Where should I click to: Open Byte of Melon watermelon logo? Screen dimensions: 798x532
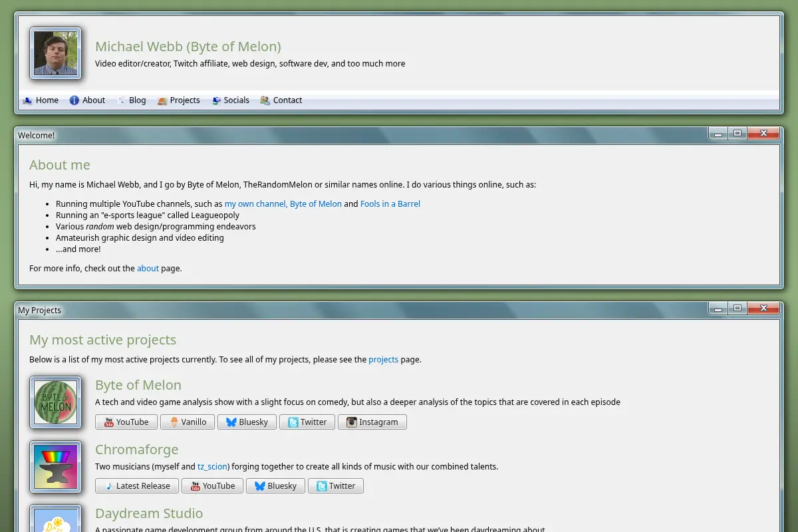tap(56, 402)
